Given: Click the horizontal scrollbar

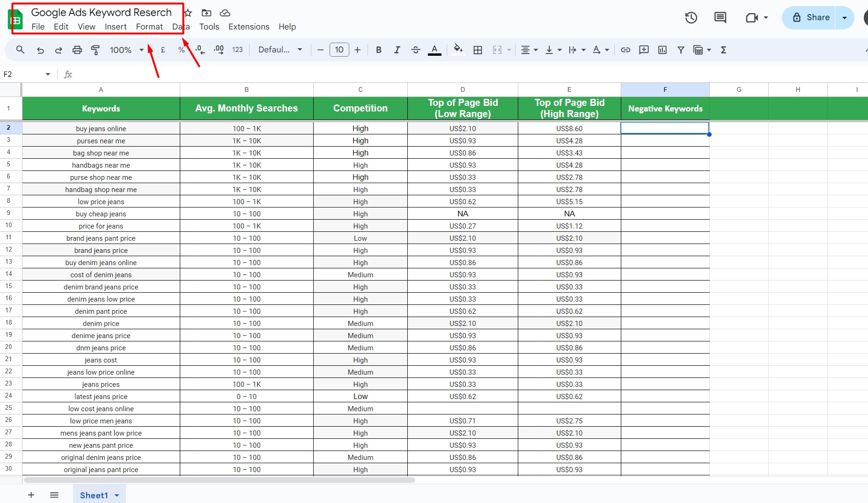Looking at the screenshot, I should 219,480.
